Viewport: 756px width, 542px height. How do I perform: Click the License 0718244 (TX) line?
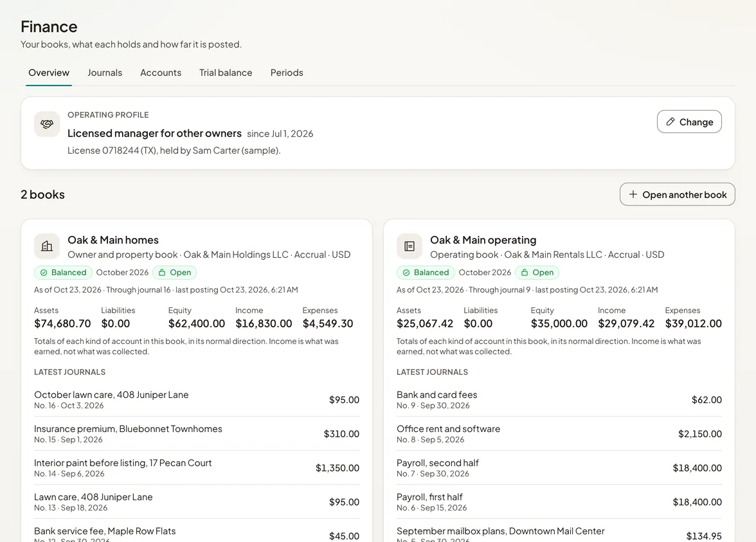(x=174, y=150)
